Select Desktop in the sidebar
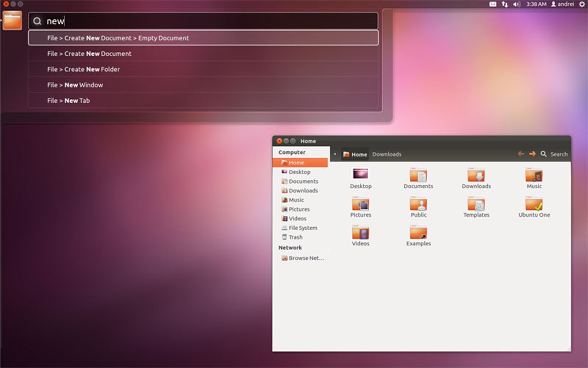588x368 pixels. click(300, 172)
